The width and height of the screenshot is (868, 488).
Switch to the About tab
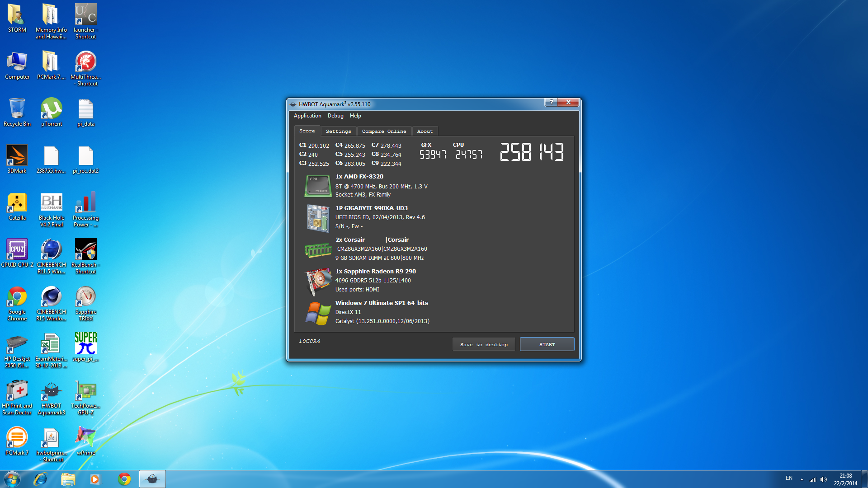tap(425, 131)
